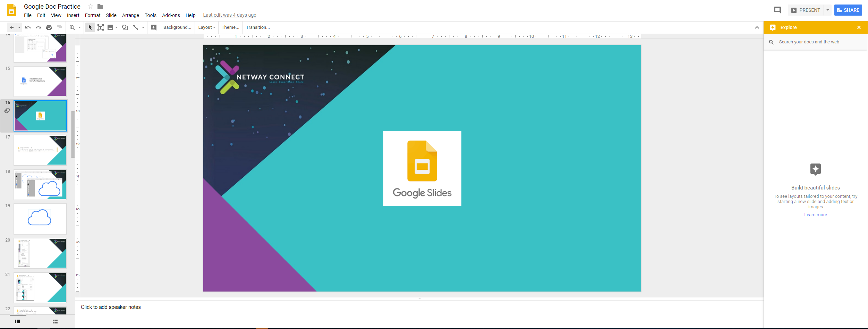Add a comment with the toolbar icon
This screenshot has height=329, width=868.
(x=153, y=27)
